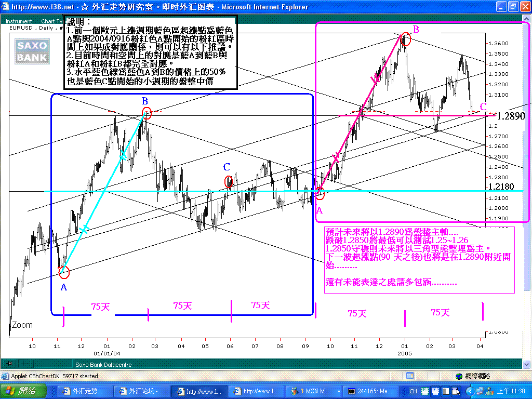
Task: Click the 1.2000 price axis label
Action: click(x=498, y=208)
